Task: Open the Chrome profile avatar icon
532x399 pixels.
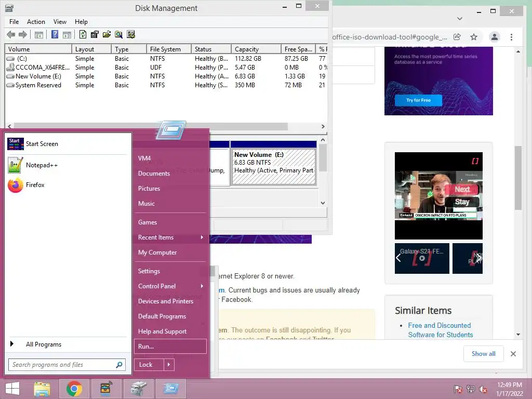Action: coord(495,37)
